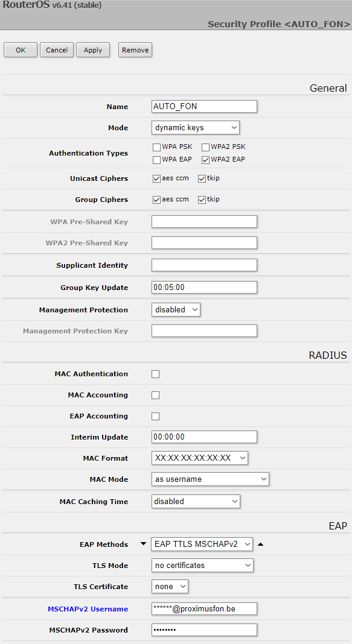Disable the WPA2 EAP authentication type
Screen dimensions: 352x644
coord(205,159)
